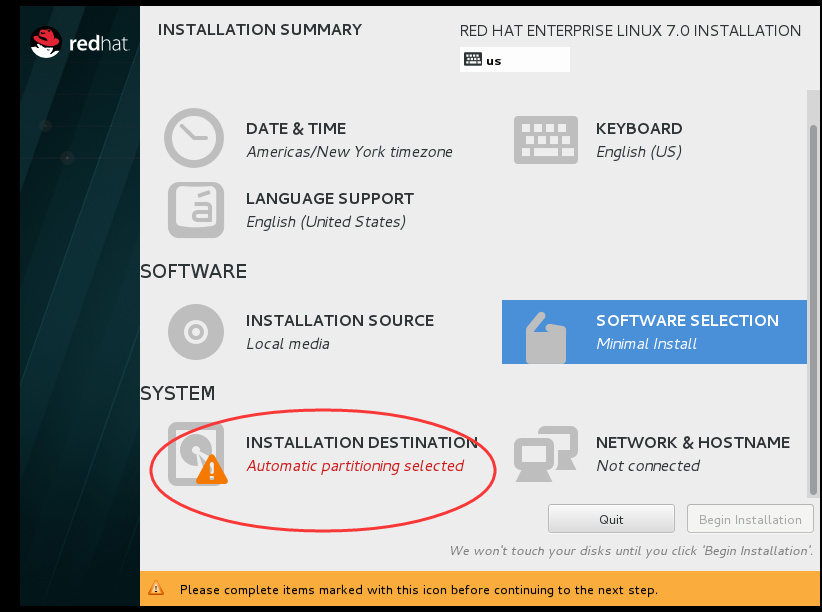Image resolution: width=822 pixels, height=612 pixels.
Task: Click the Quit button
Action: click(x=611, y=519)
